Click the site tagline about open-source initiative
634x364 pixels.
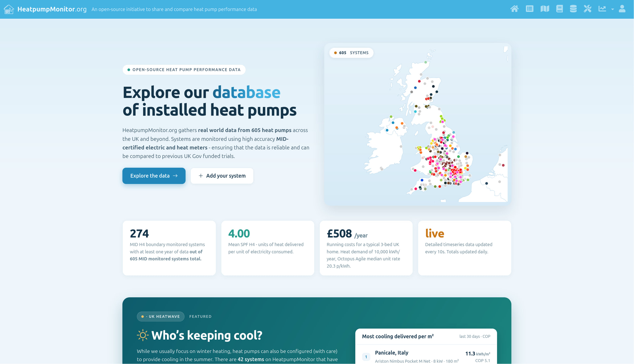pyautogui.click(x=174, y=9)
